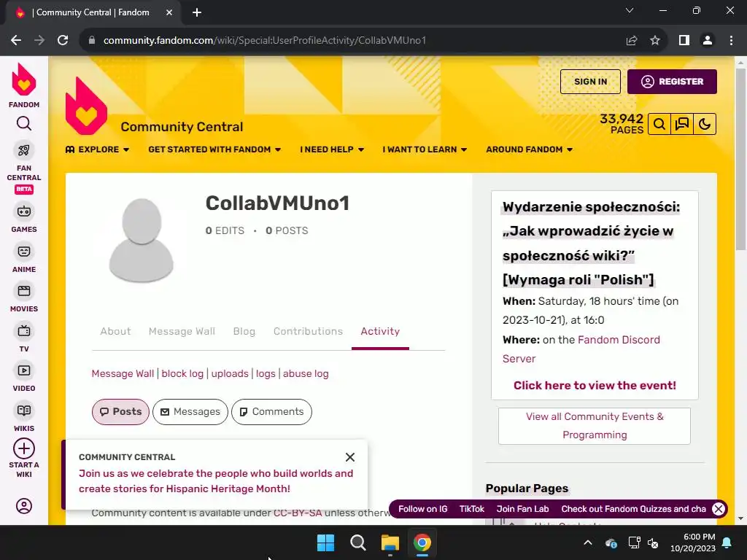Image resolution: width=747 pixels, height=560 pixels.
Task: Open a new browser tab
Action: (x=197, y=12)
